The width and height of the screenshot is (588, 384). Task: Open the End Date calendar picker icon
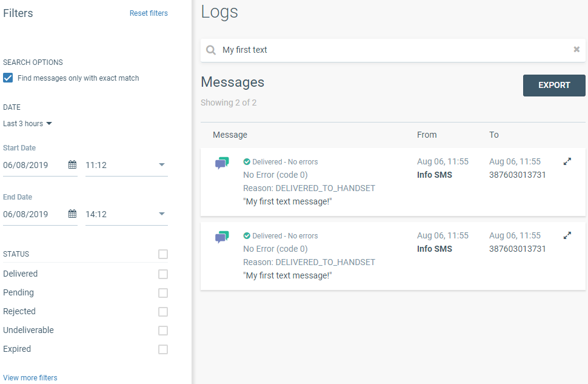click(72, 214)
